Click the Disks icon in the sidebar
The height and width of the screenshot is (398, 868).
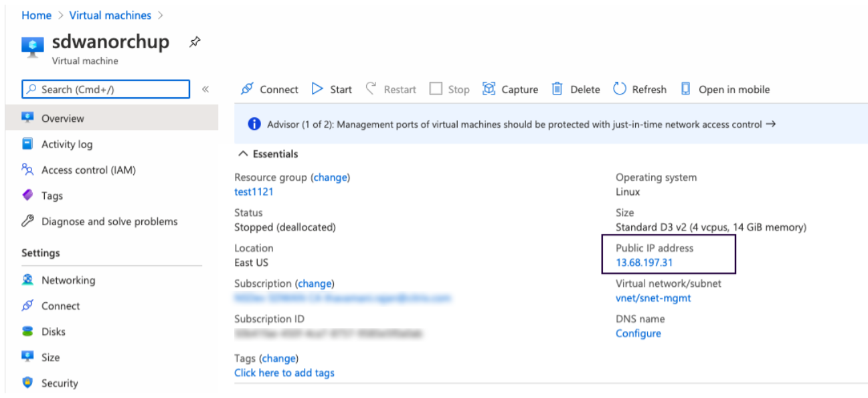27,332
